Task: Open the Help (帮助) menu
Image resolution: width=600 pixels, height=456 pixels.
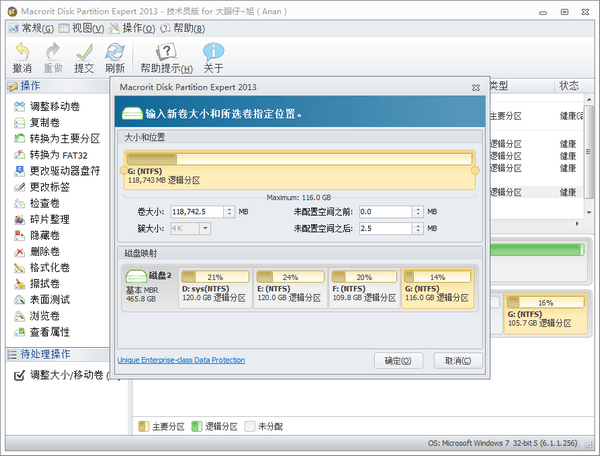Action: click(x=183, y=28)
